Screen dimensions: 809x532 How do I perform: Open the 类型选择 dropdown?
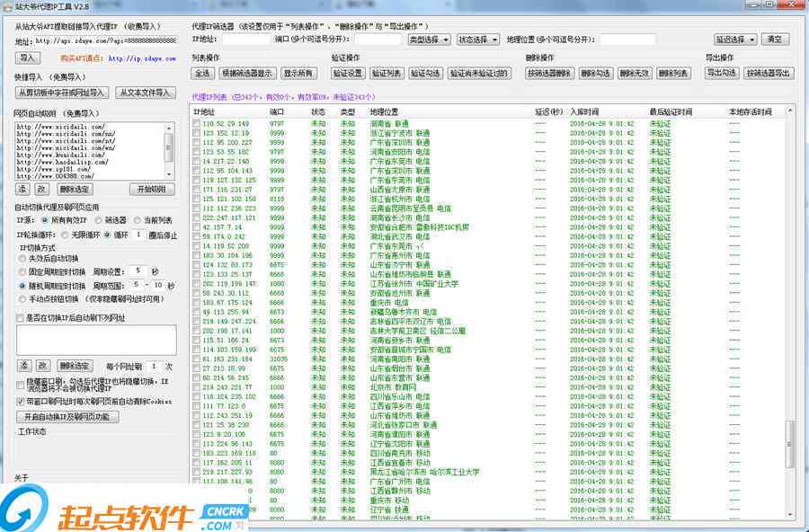click(x=429, y=40)
